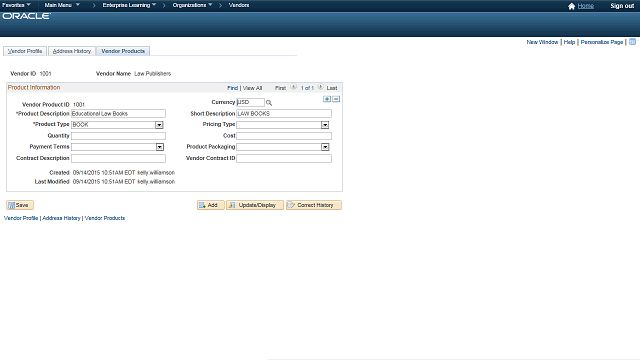Click the Vendor Name value Law Publishers

pos(153,73)
